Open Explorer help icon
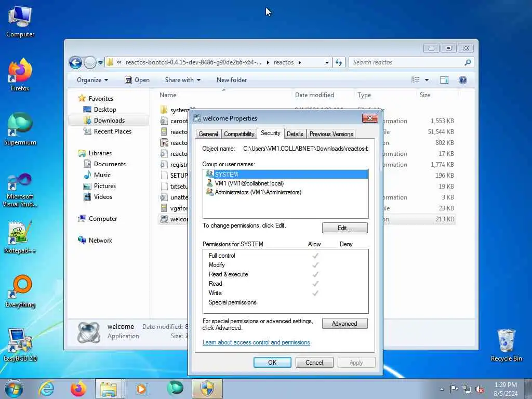Screen dimensions: 532x399 pos(462,80)
